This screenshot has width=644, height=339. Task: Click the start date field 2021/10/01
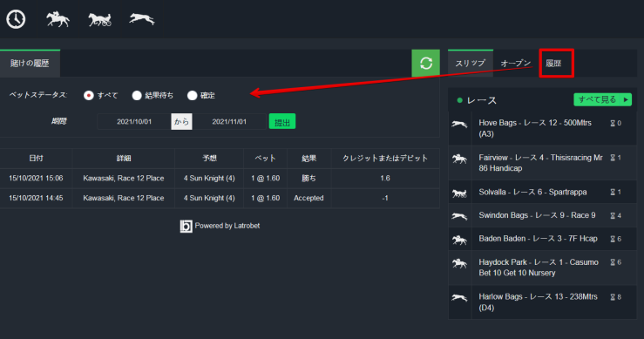point(134,122)
